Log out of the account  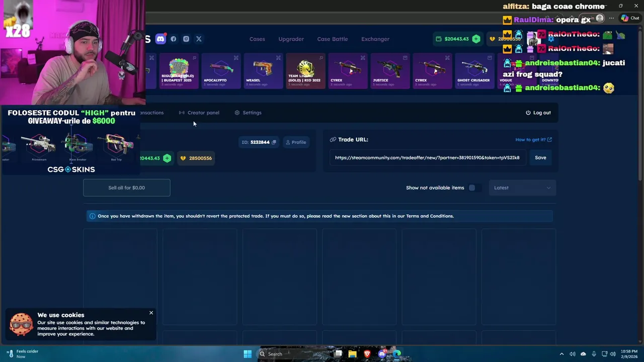(538, 113)
